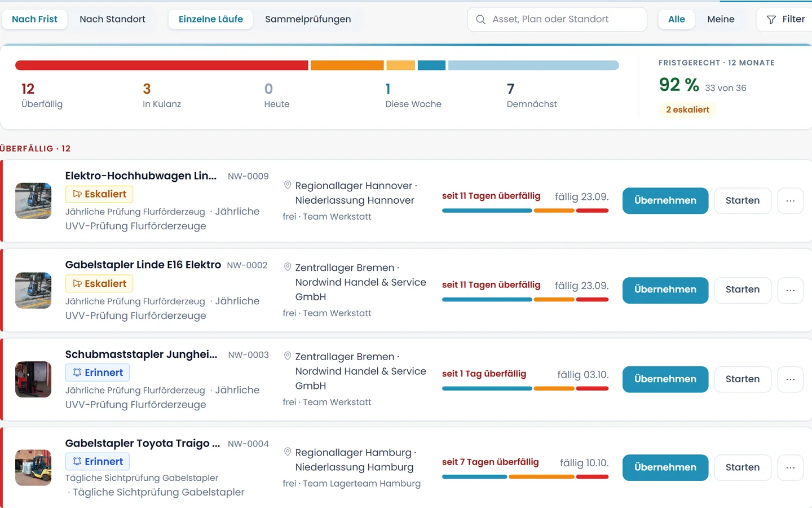812x508 pixels.
Task: Click the location pin for Regionallager Hamburg
Action: point(288,452)
